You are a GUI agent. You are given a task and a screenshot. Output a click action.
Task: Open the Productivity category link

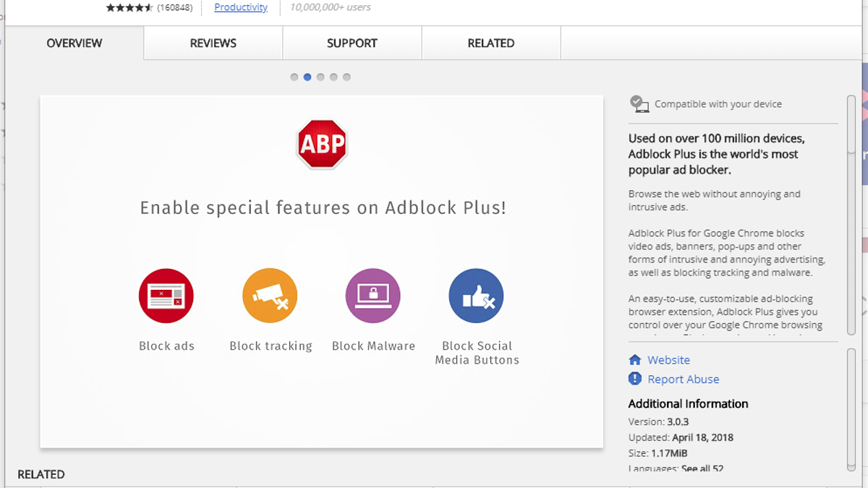[241, 7]
